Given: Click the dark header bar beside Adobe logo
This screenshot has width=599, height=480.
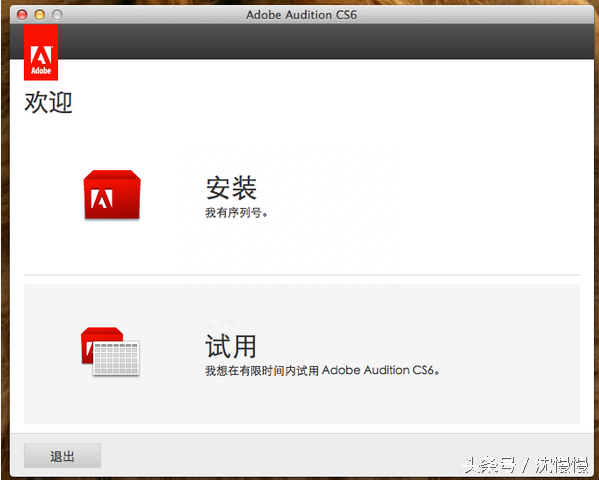Looking at the screenshot, I should tap(325, 41).
